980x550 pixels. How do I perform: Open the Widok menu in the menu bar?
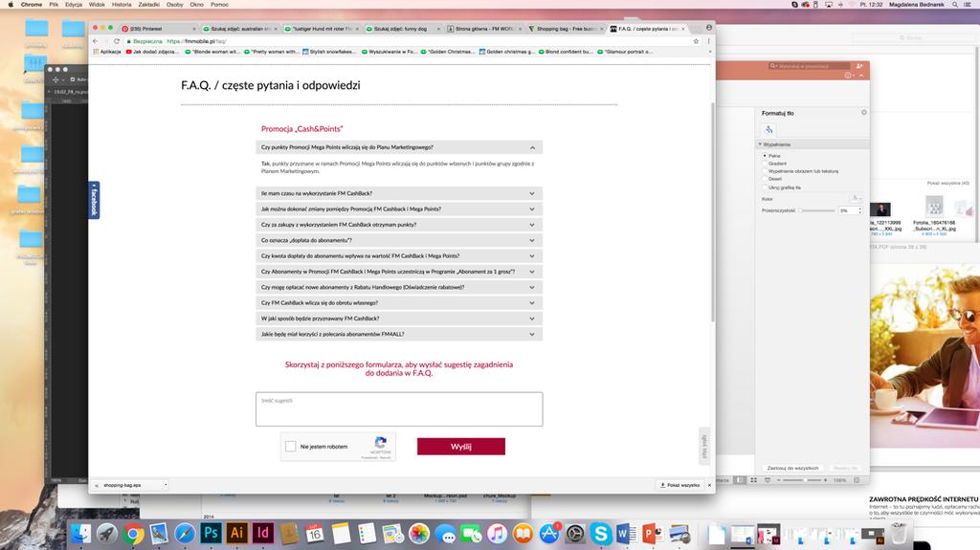pyautogui.click(x=97, y=5)
